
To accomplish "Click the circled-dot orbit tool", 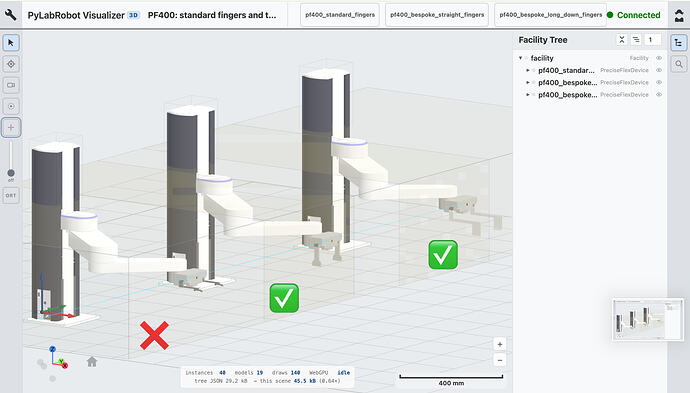I will pyautogui.click(x=11, y=106).
